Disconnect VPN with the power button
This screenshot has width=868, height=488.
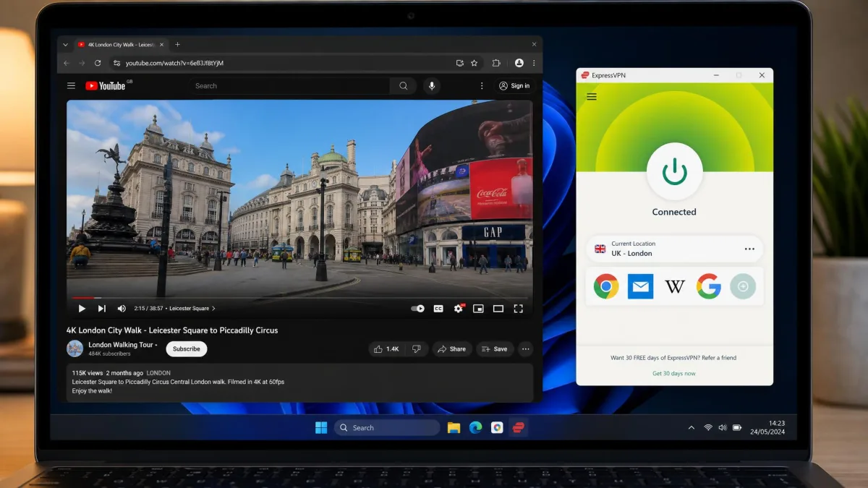click(x=674, y=171)
